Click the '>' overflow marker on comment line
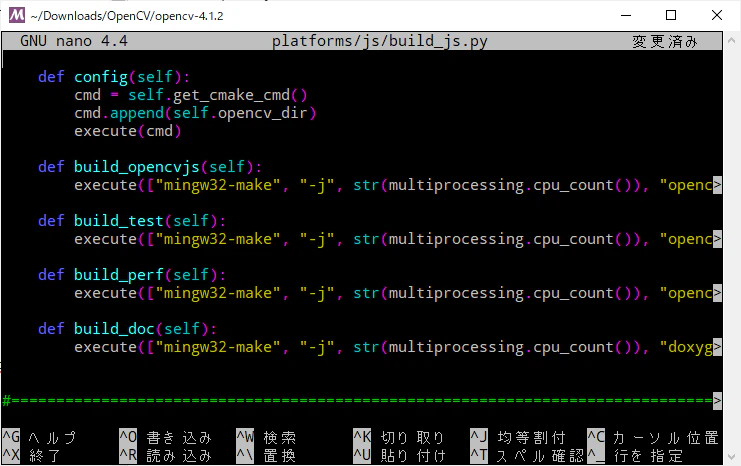 click(x=717, y=401)
